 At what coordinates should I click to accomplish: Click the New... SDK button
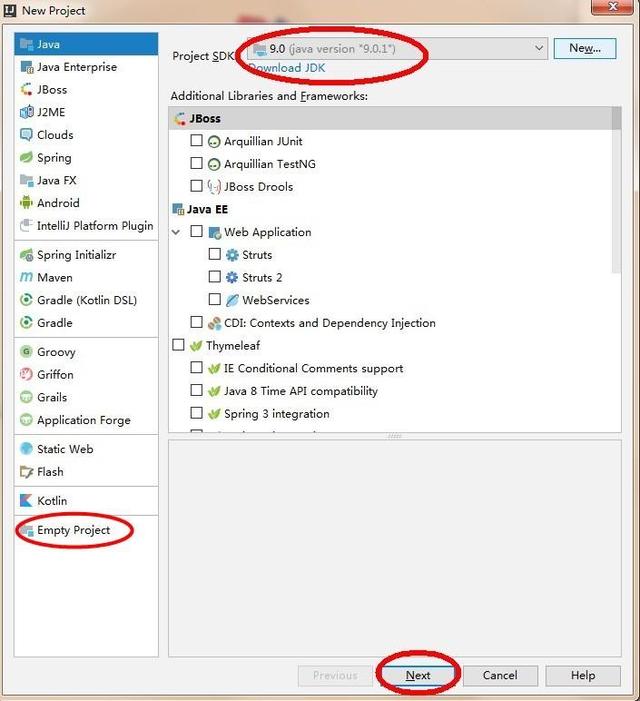tap(585, 48)
